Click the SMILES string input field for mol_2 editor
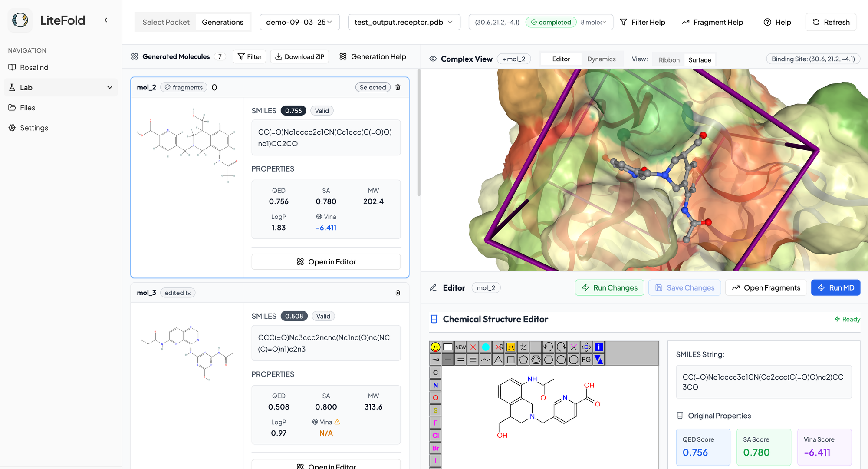Screen dimensions: 868x469 click(x=763, y=382)
